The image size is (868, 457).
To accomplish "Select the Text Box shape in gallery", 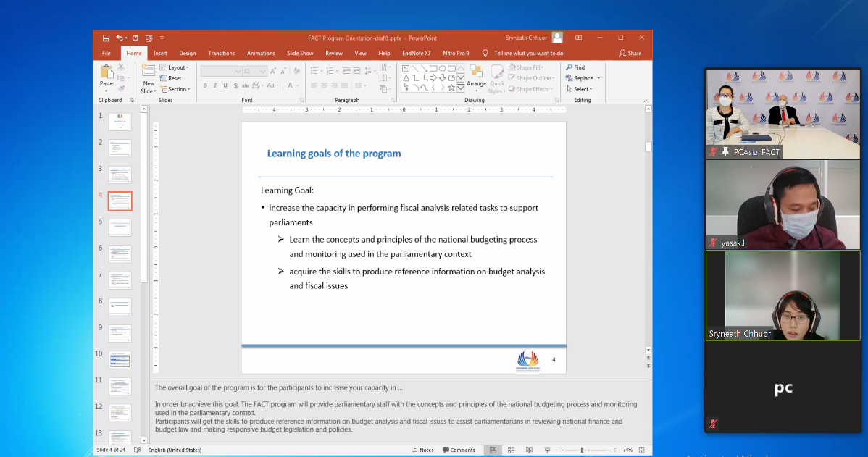I will (x=406, y=69).
